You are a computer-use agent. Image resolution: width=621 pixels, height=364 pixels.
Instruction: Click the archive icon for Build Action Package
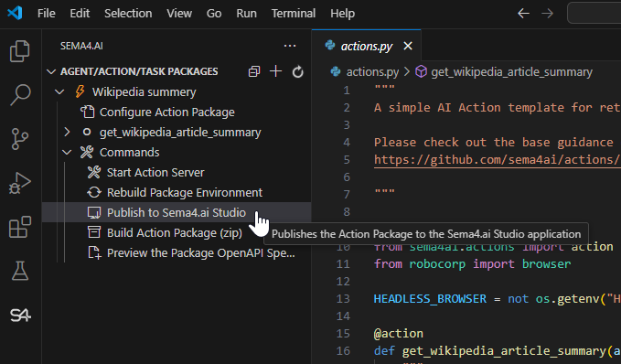pyautogui.click(x=94, y=232)
